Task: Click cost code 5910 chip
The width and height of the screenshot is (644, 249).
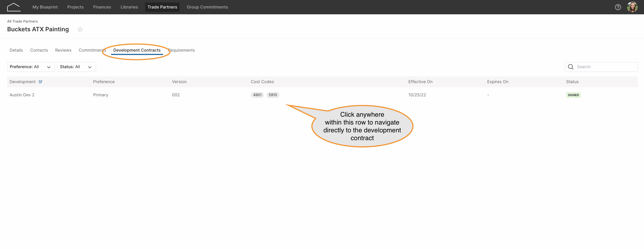Action: click(273, 95)
